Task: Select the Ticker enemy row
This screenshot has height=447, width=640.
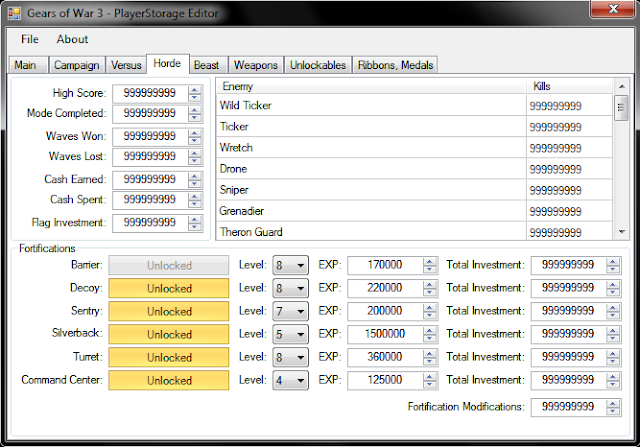Action: pos(415,127)
